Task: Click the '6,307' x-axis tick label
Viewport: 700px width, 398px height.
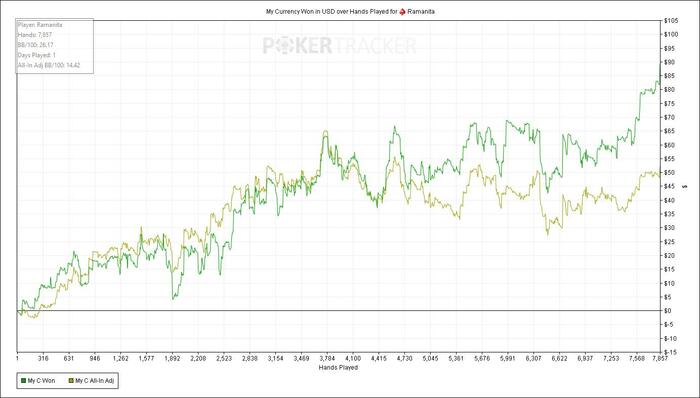Action: 534,358
